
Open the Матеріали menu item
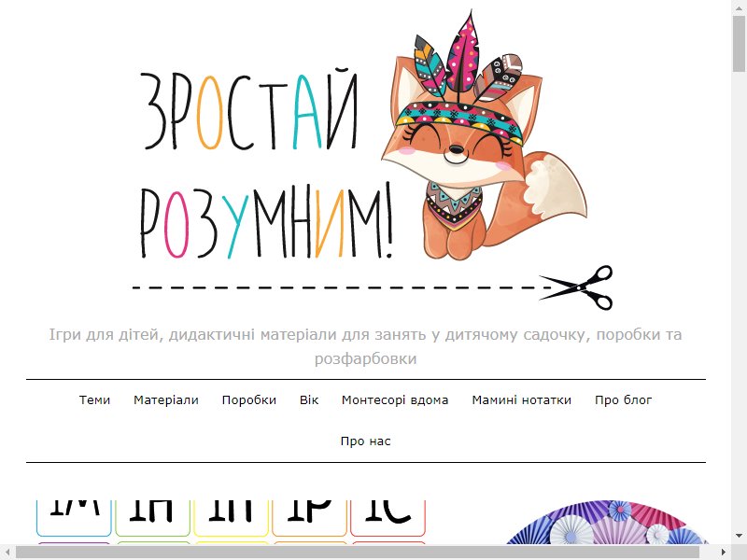pos(166,400)
